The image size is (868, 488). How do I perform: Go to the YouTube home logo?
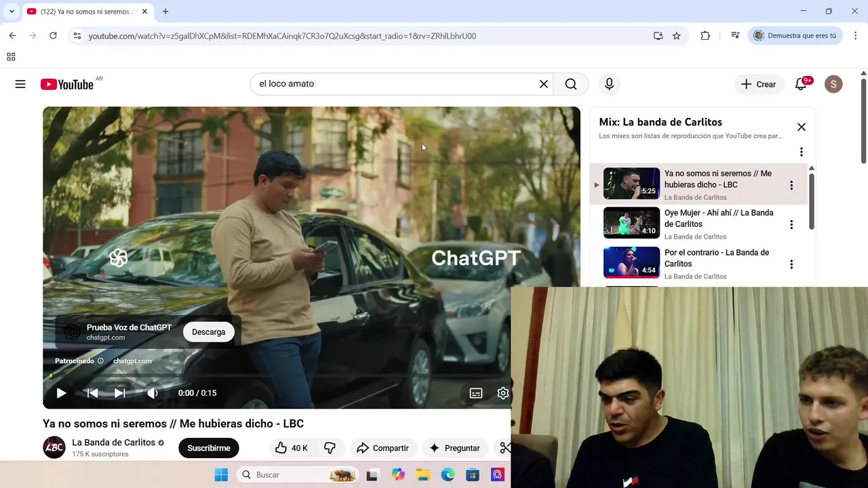point(66,84)
